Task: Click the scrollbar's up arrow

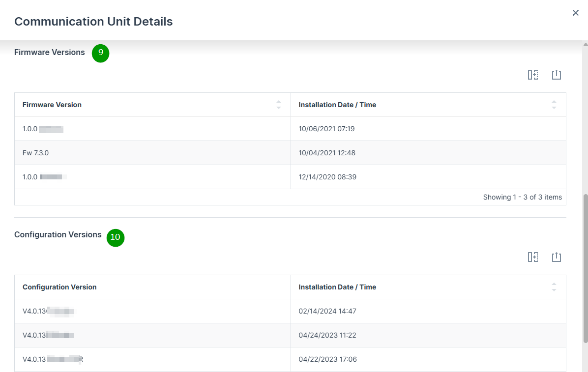Action: [585, 45]
